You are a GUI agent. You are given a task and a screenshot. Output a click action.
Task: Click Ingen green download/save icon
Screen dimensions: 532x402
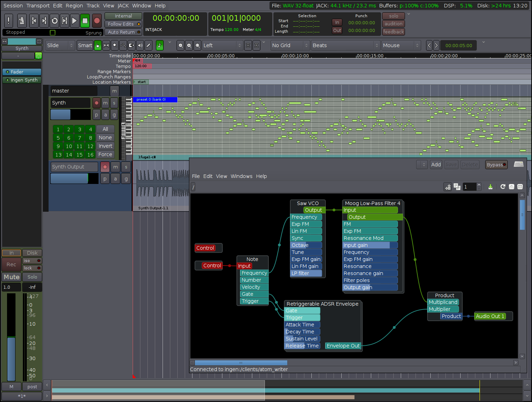[490, 187]
